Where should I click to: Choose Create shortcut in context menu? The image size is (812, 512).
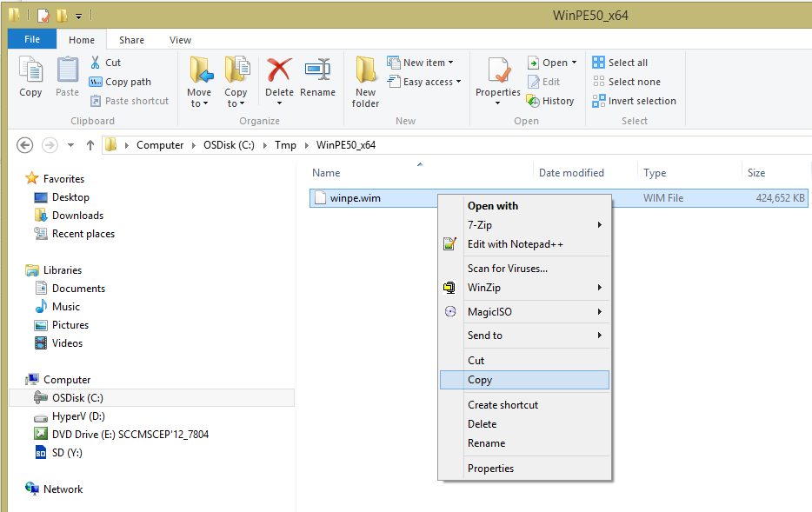524,405
